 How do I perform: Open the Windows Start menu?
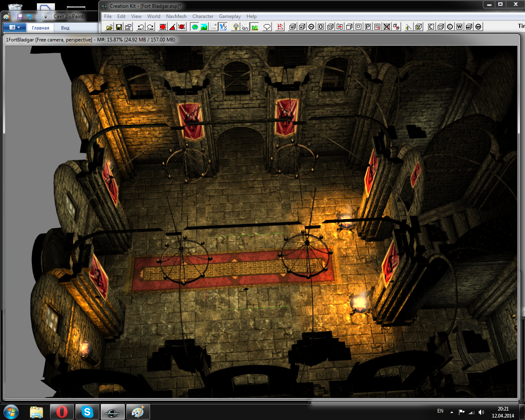click(x=11, y=411)
